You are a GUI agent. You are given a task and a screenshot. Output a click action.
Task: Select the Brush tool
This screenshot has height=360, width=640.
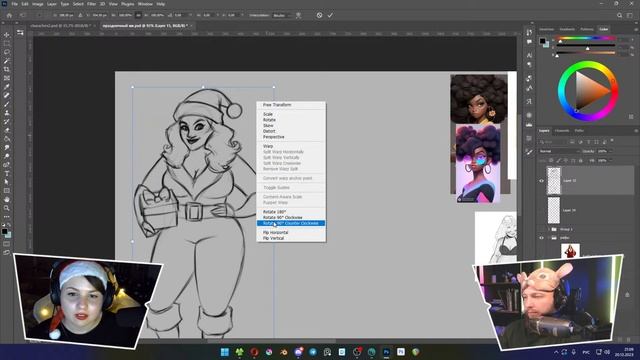pyautogui.click(x=7, y=104)
